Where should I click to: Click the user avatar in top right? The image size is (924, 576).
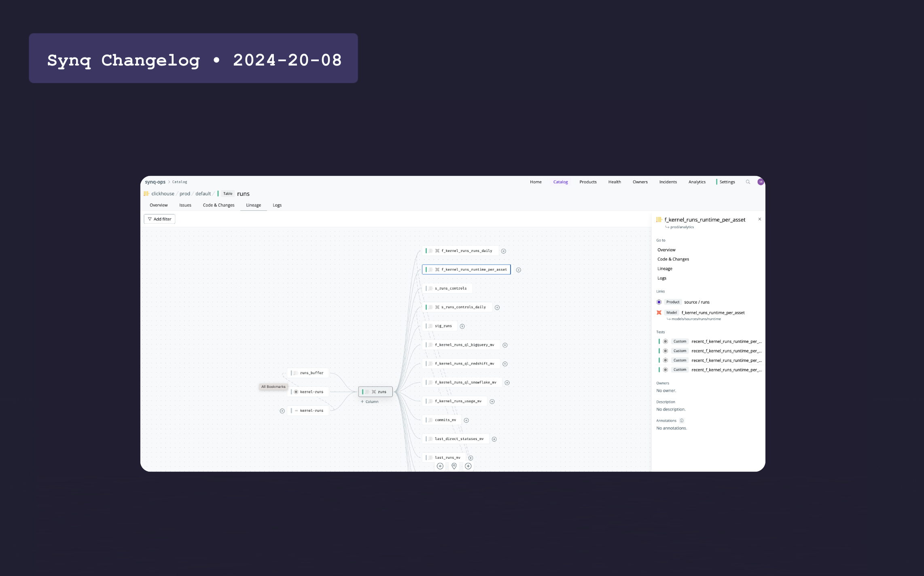tap(761, 182)
